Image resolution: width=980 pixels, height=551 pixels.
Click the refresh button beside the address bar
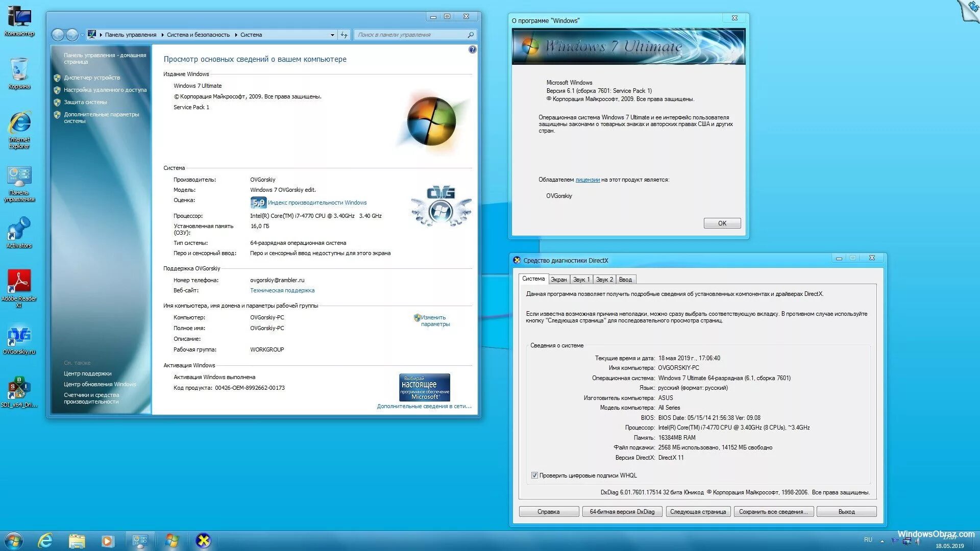pos(344,35)
